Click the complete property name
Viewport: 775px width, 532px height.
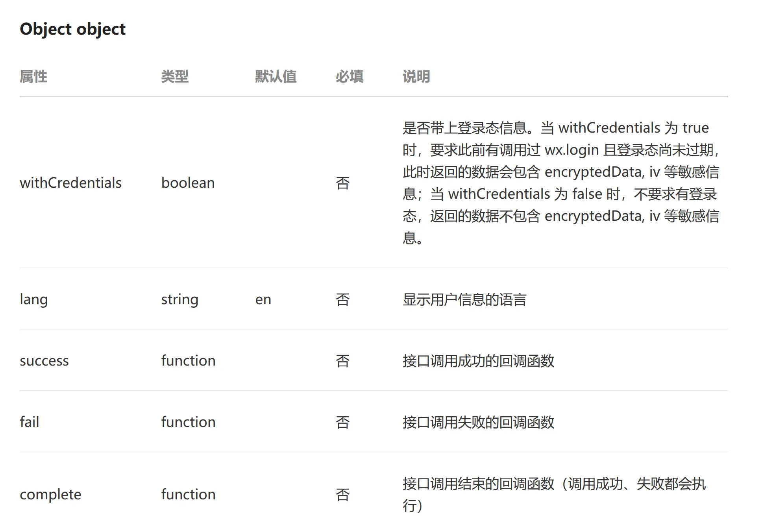(x=50, y=495)
